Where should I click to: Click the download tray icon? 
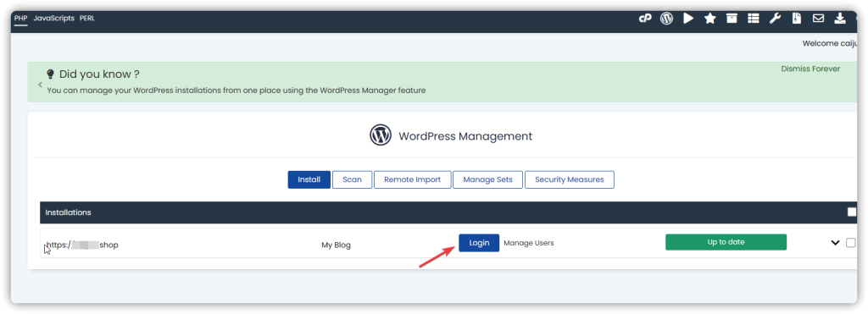(840, 19)
